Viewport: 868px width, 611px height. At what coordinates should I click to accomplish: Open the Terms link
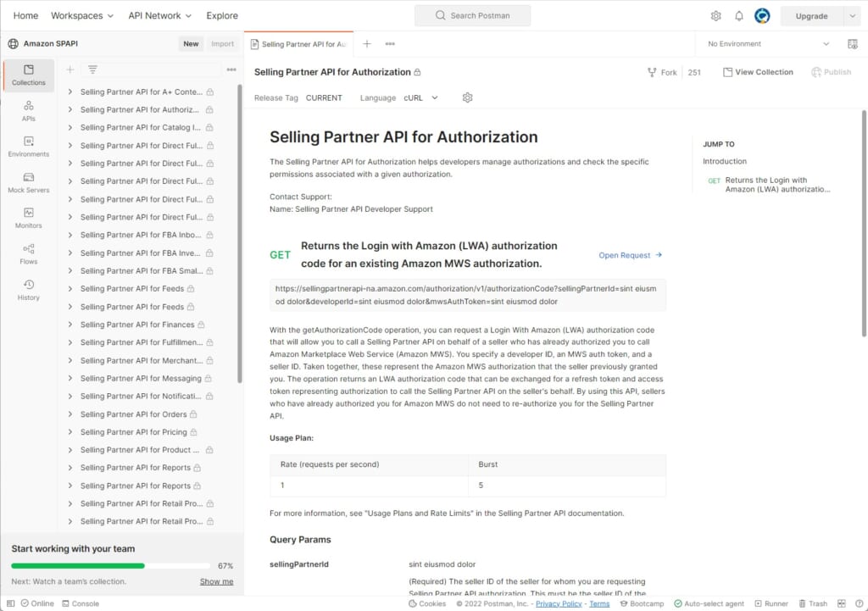coord(599,603)
